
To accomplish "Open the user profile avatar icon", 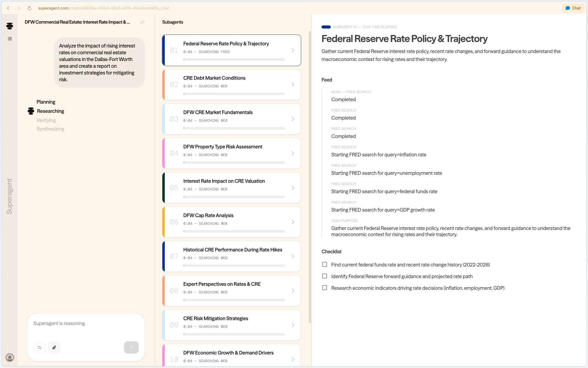I will 10,357.
